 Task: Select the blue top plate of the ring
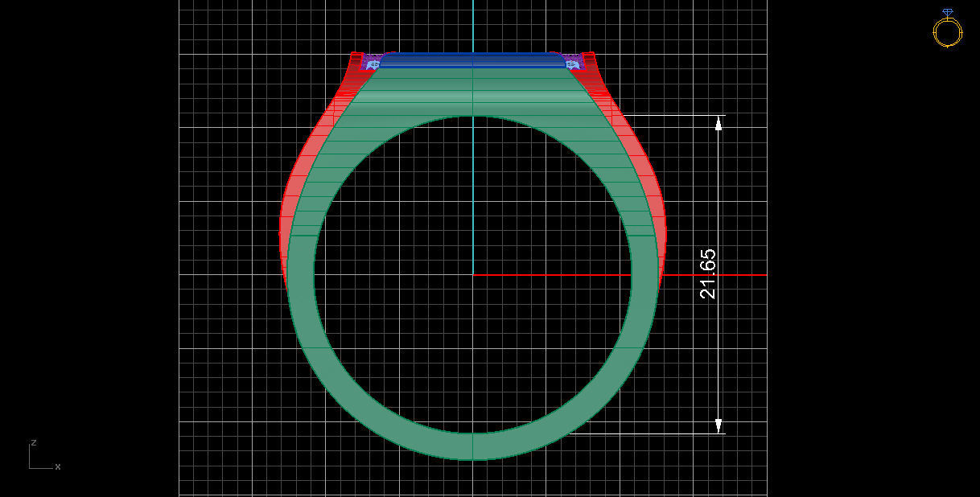coord(472,60)
